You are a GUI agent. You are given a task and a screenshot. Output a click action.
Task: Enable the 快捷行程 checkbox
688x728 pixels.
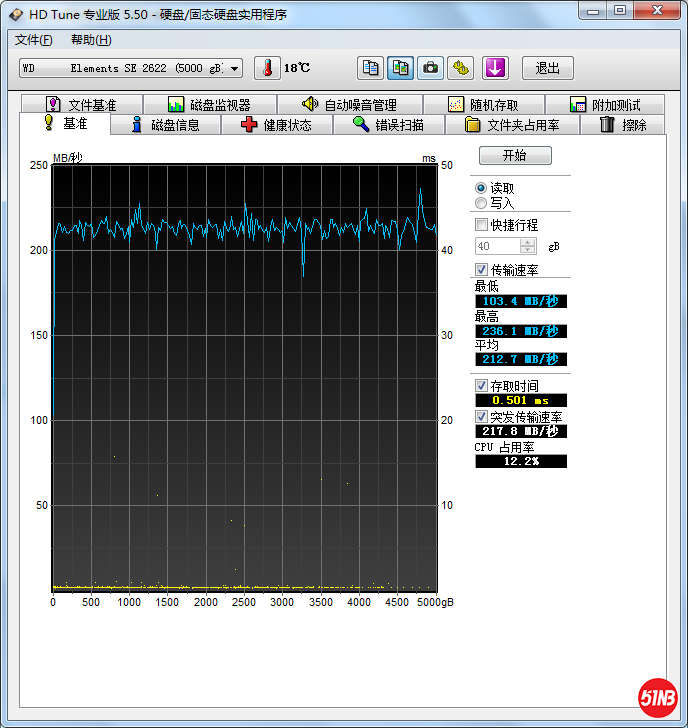pyautogui.click(x=482, y=225)
